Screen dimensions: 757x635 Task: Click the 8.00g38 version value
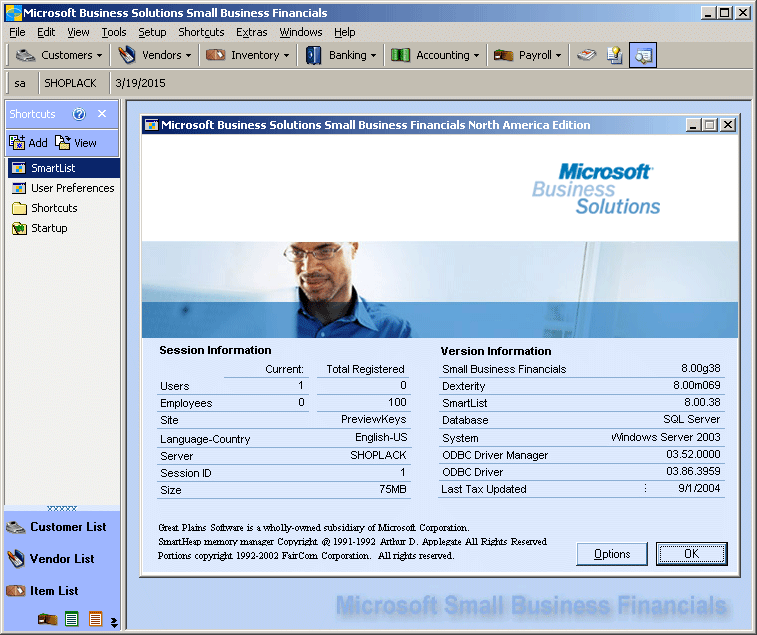pos(701,368)
